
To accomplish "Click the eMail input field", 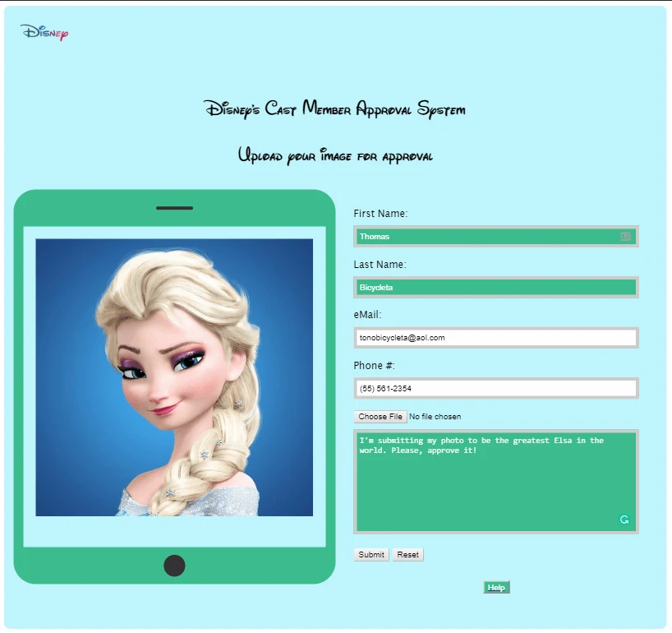I will [x=496, y=338].
